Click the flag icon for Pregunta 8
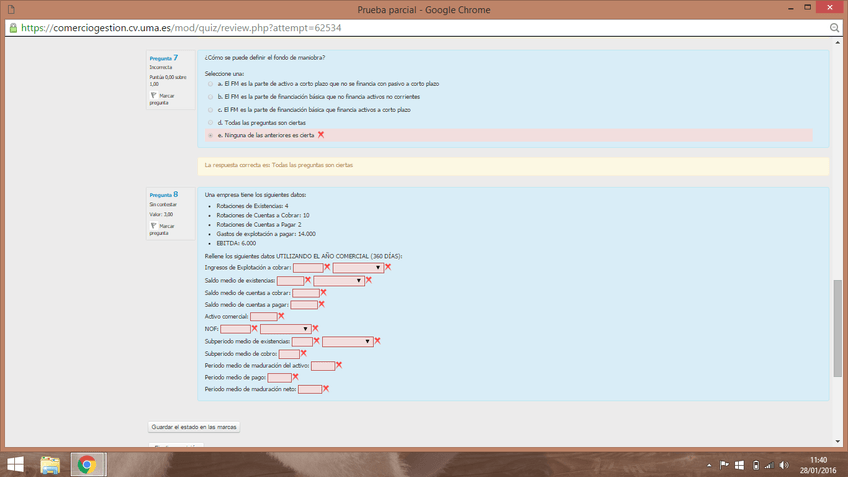The height and width of the screenshot is (477, 848). click(x=154, y=226)
